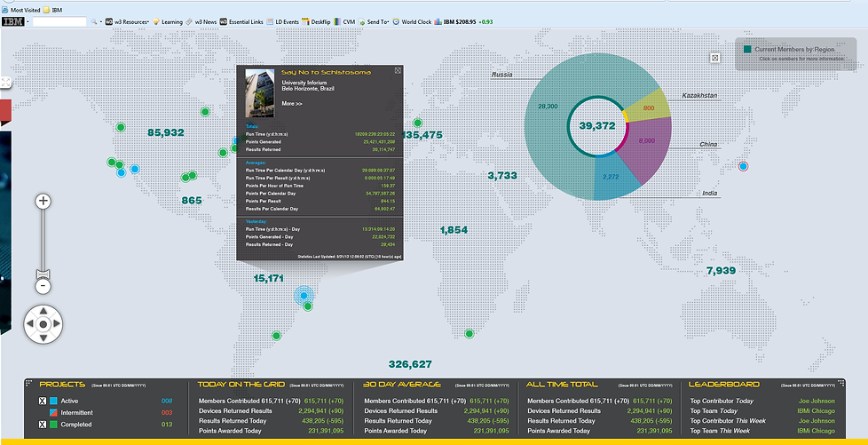Open the dropdown arrow next to the search magnifier
Viewport: 868px width, 445px height.
point(101,22)
